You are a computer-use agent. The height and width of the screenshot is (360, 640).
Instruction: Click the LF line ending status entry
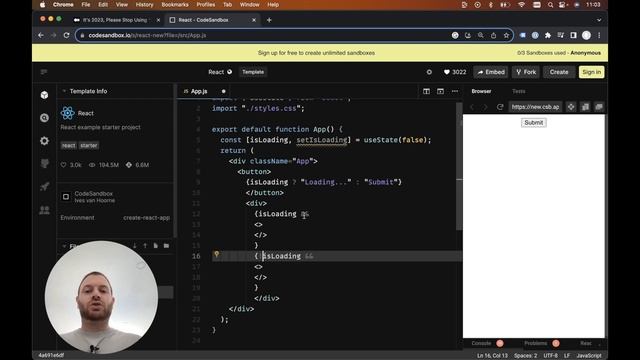[567, 356]
